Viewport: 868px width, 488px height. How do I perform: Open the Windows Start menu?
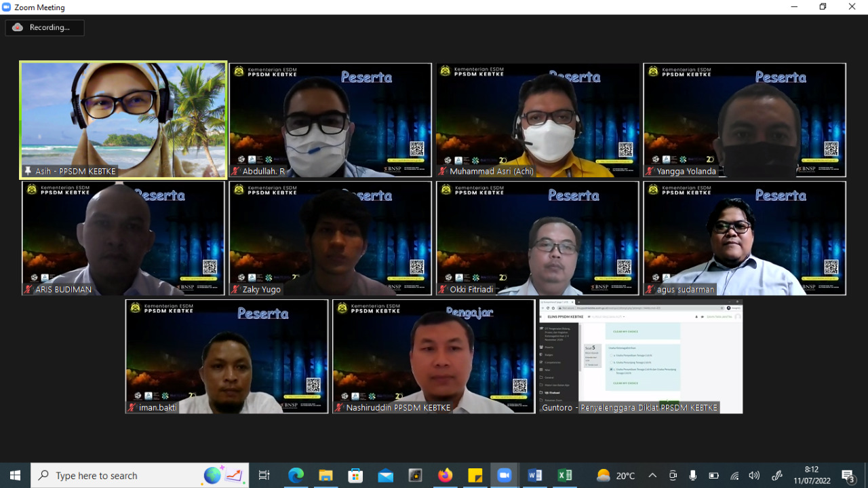(15, 475)
